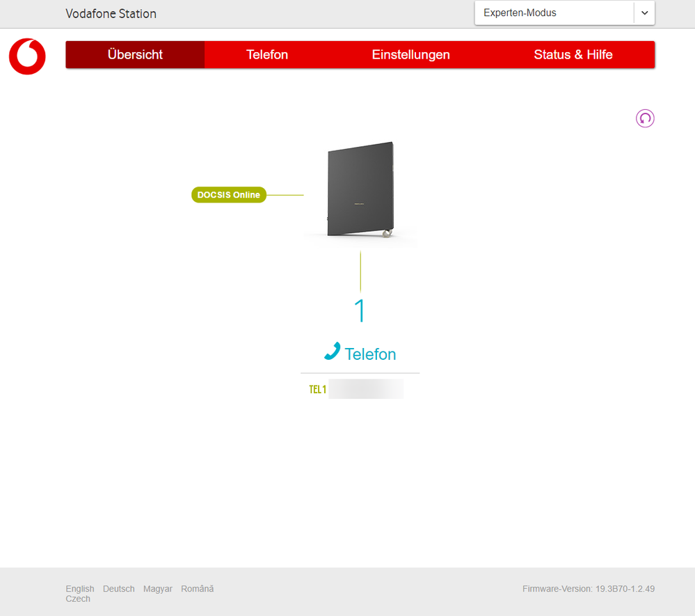This screenshot has height=616, width=695.
Task: Open the Einstellungen tab
Action: pos(410,54)
